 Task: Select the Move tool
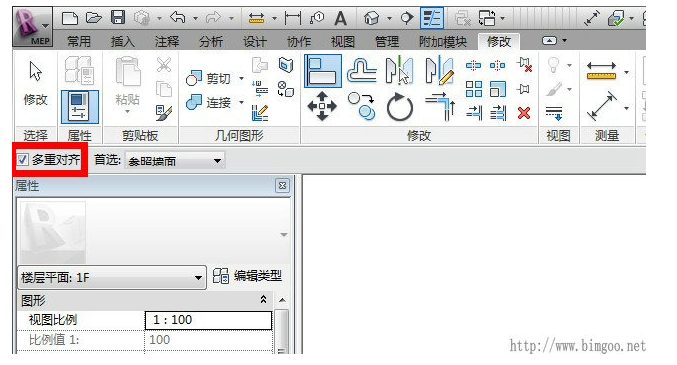pyautogui.click(x=322, y=106)
